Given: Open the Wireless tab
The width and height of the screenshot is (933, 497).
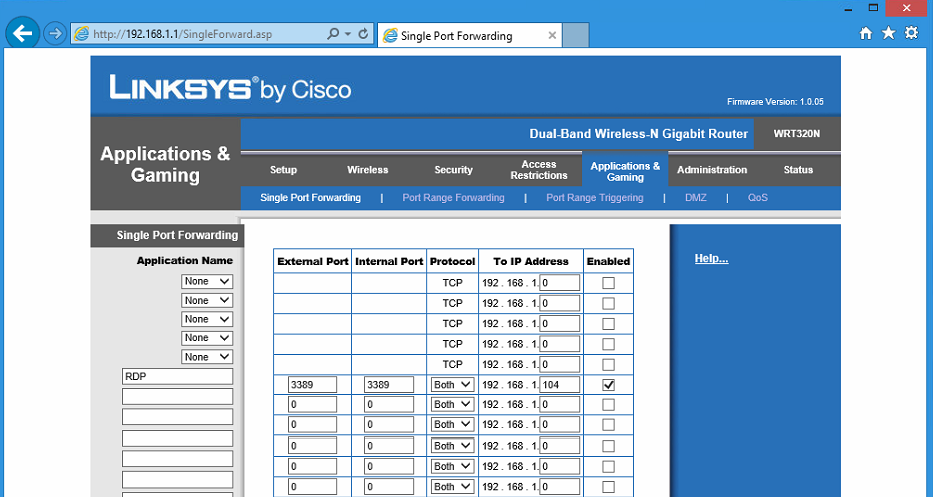Looking at the screenshot, I should [368, 170].
